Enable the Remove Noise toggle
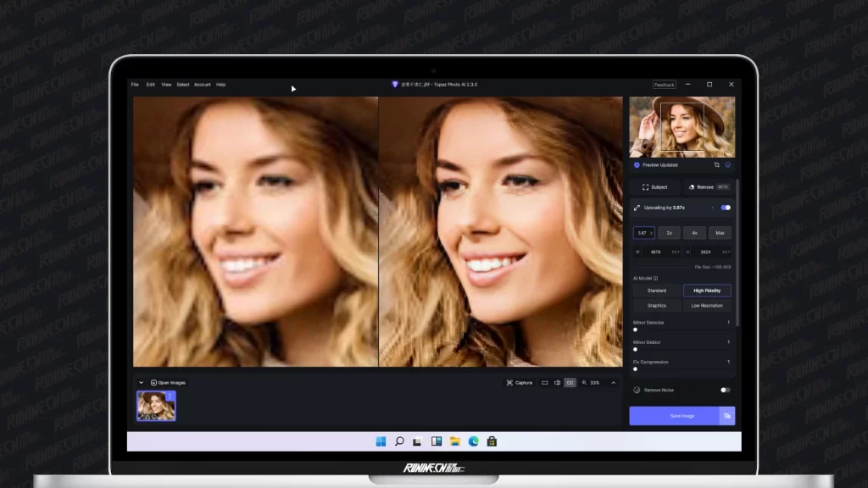 click(x=725, y=390)
